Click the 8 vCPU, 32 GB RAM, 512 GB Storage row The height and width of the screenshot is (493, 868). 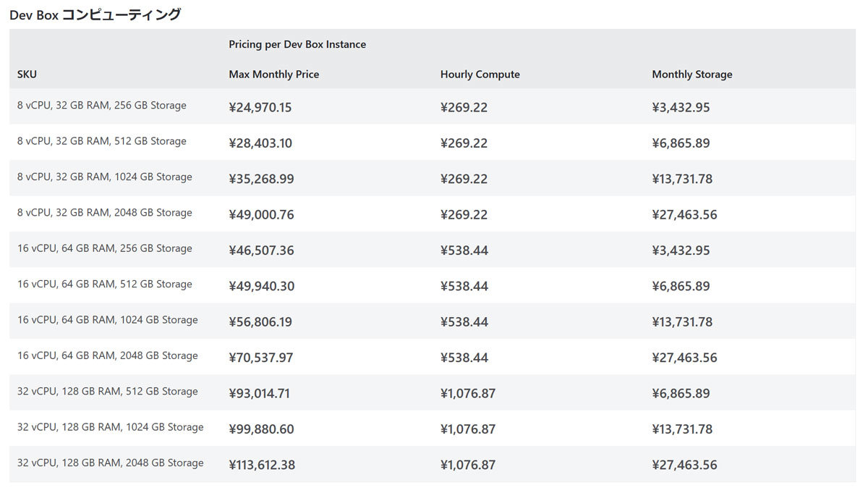[x=102, y=141]
